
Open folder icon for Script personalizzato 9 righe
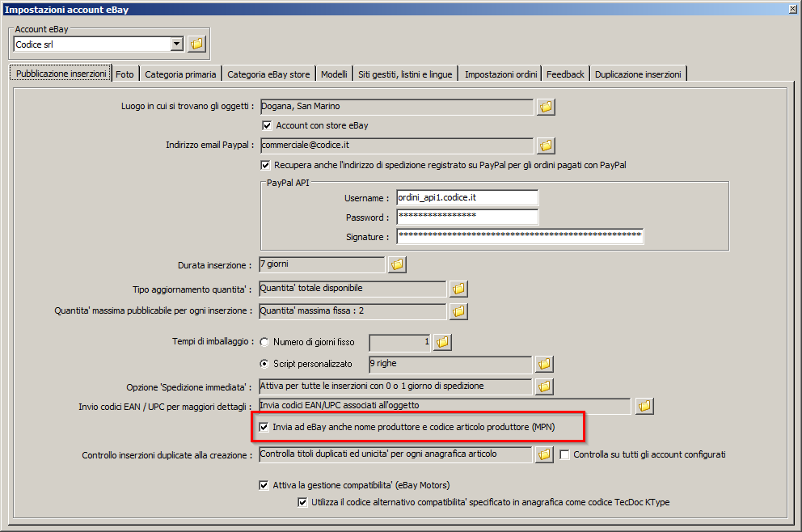pyautogui.click(x=544, y=364)
